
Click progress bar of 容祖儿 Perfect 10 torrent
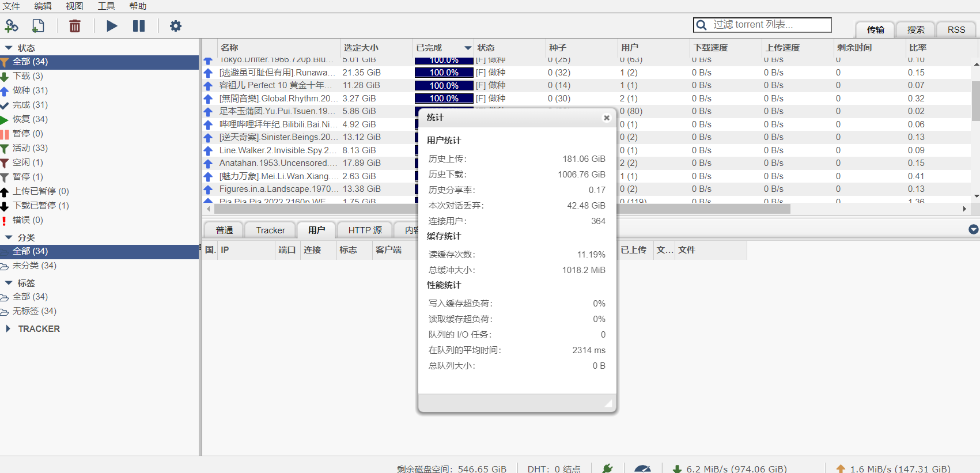coord(444,85)
